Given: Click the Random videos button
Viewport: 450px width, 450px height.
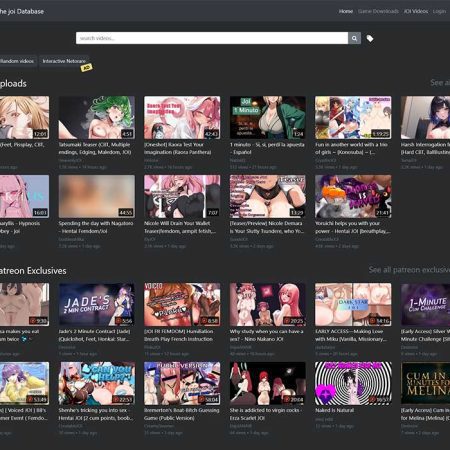Looking at the screenshot, I should point(17,61).
